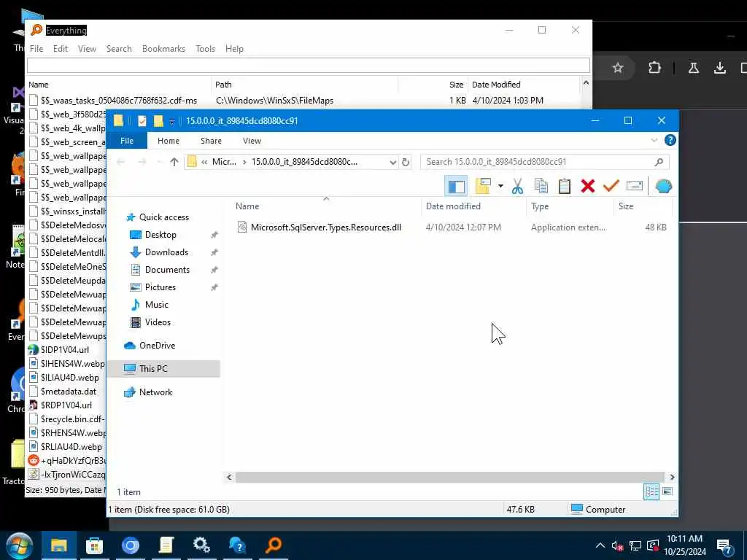Image resolution: width=747 pixels, height=560 pixels.
Task: Click the folder options toolbar icon
Action: point(483,186)
